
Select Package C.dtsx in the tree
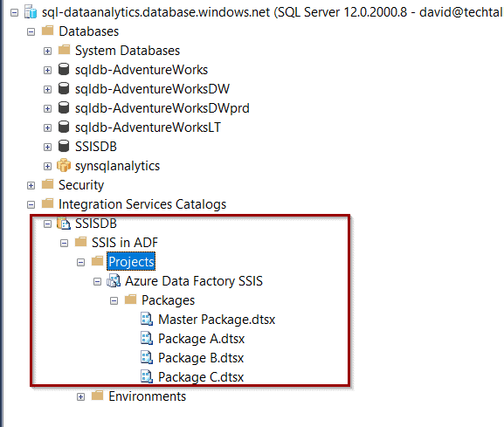(201, 377)
